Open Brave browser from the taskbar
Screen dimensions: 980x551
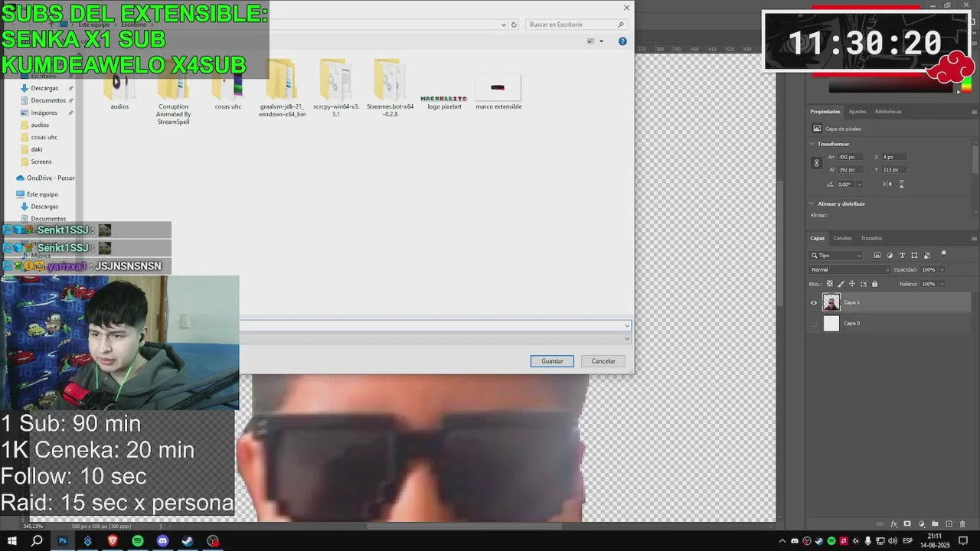[x=113, y=541]
